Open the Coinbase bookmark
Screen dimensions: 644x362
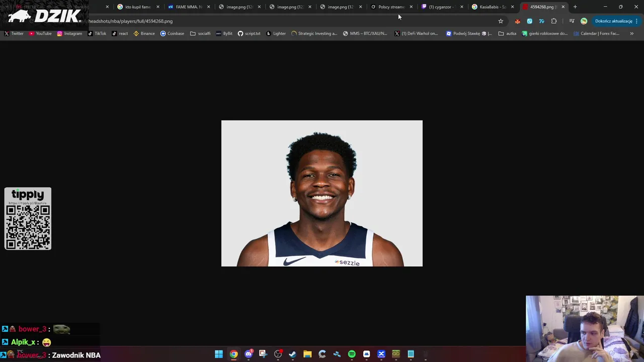(172, 34)
